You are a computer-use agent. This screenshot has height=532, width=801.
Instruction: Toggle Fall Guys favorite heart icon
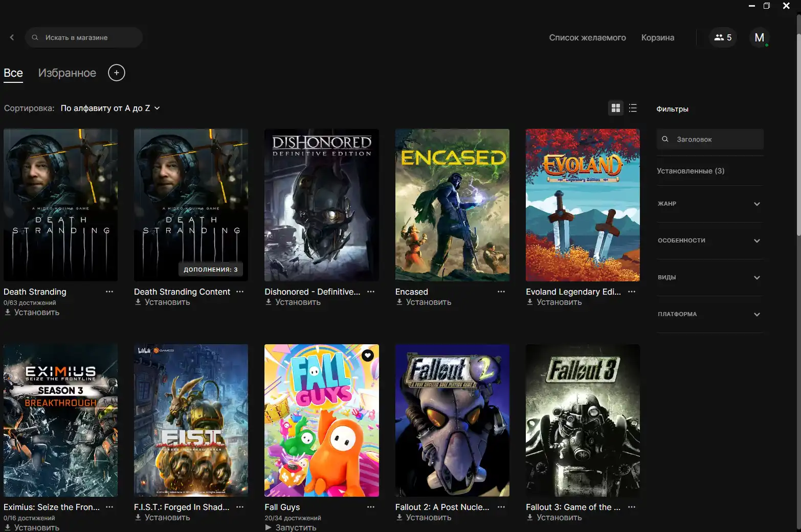pyautogui.click(x=368, y=355)
